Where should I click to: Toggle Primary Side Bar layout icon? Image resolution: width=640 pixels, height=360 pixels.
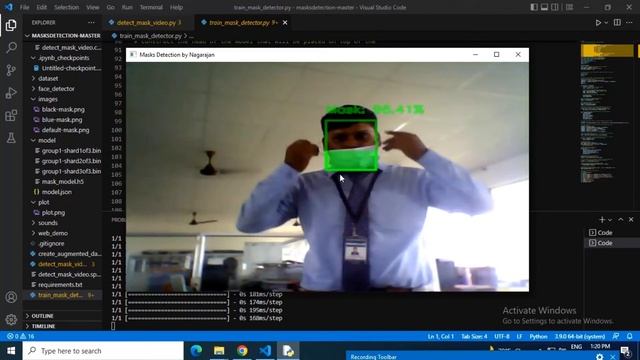(534, 7)
